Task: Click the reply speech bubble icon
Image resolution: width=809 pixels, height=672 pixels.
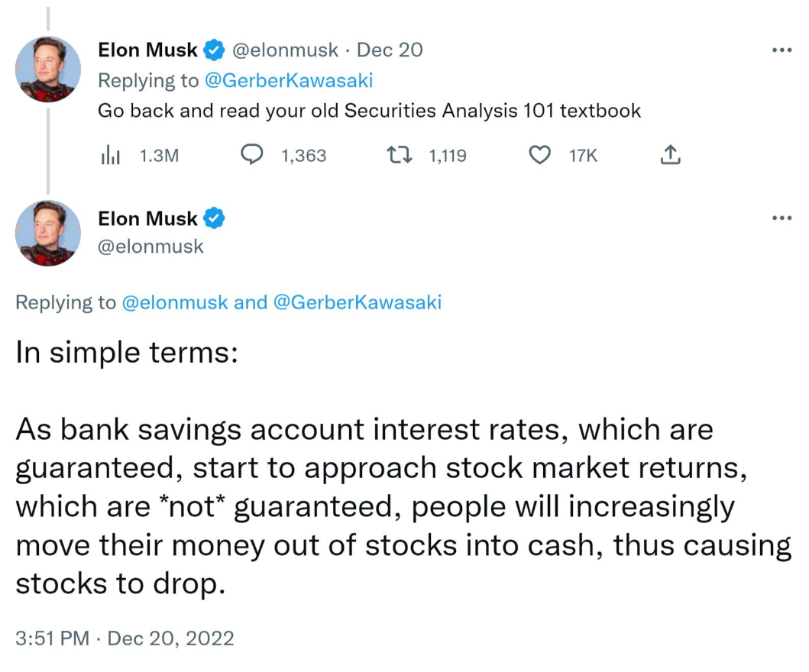Action: click(x=252, y=155)
